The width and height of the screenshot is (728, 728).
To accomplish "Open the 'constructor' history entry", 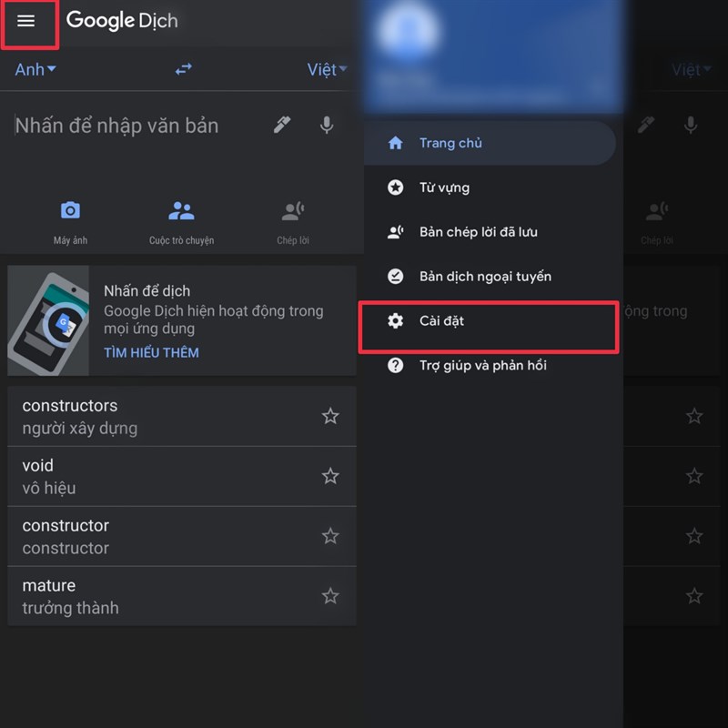I will 182,536.
